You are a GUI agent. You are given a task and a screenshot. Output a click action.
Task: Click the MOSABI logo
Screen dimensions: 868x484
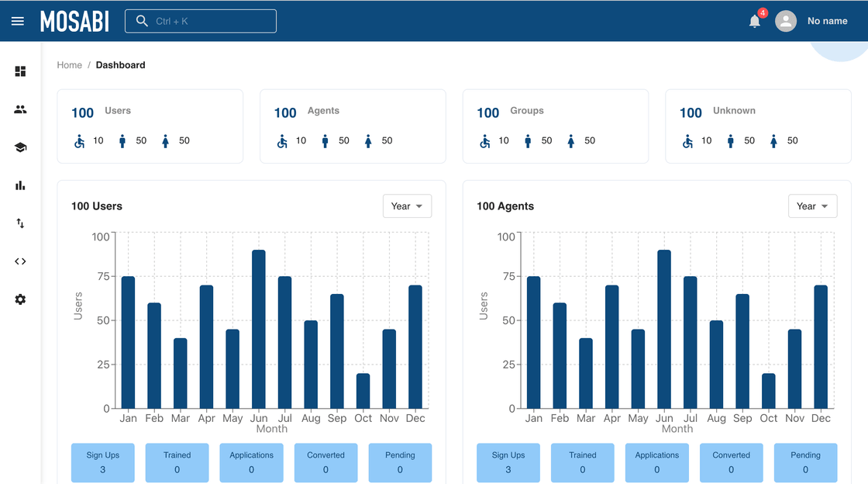(74, 22)
